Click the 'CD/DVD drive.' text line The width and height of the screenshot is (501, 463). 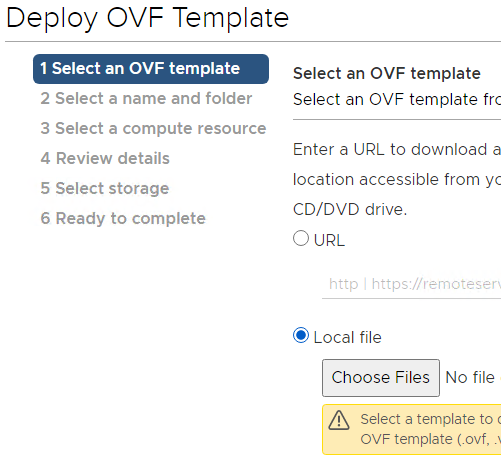click(350, 210)
